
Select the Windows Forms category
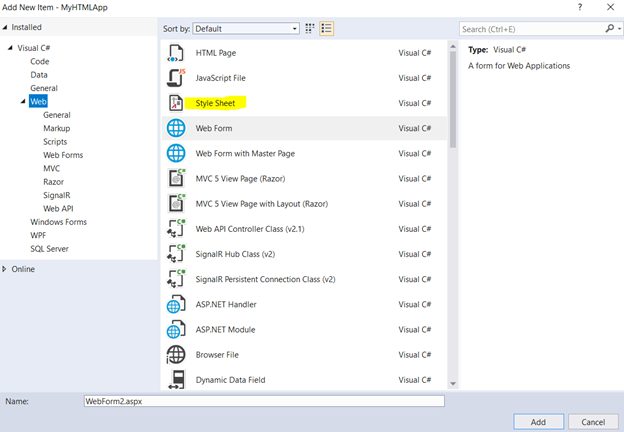tap(58, 222)
